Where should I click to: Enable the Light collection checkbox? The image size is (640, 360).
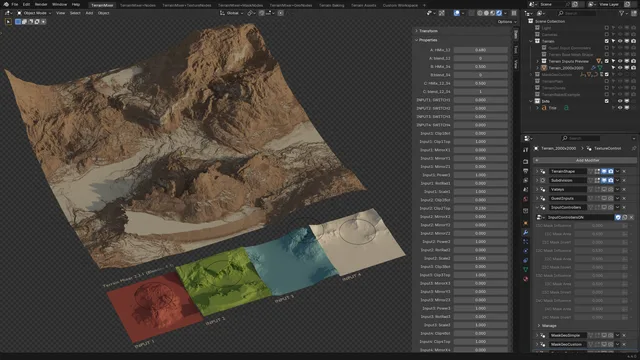click(x=607, y=28)
